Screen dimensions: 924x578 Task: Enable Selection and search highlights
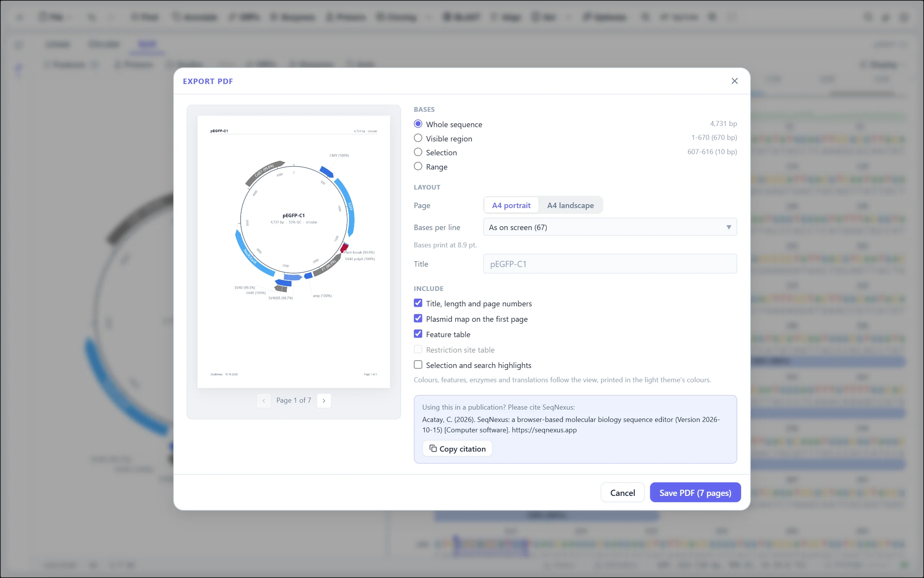pyautogui.click(x=418, y=365)
